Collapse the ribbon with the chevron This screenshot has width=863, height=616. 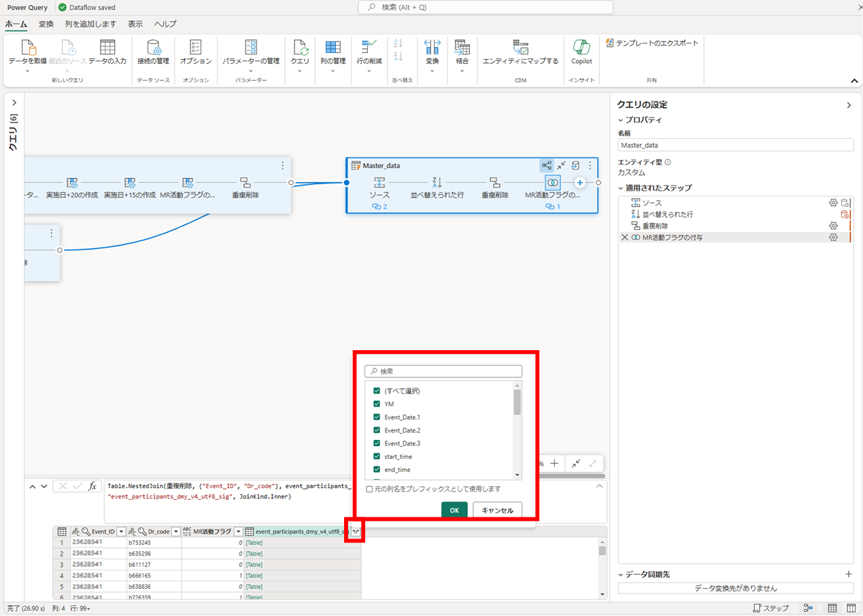[x=854, y=81]
